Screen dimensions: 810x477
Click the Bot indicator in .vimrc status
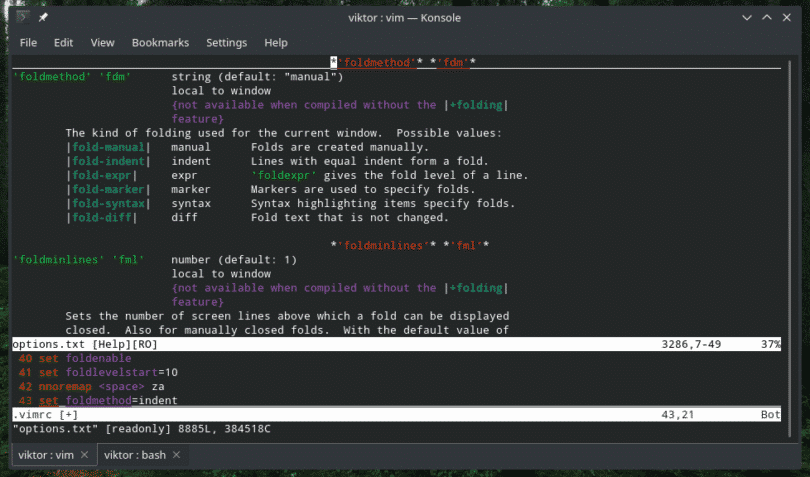pyautogui.click(x=770, y=414)
